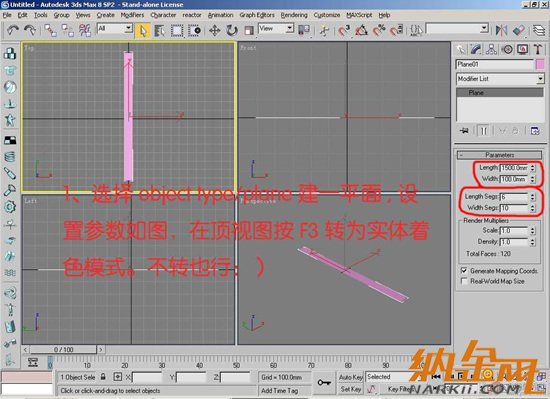This screenshot has width=550, height=399.
Task: Click the Redo arrow icon
Action: [x=30, y=30]
